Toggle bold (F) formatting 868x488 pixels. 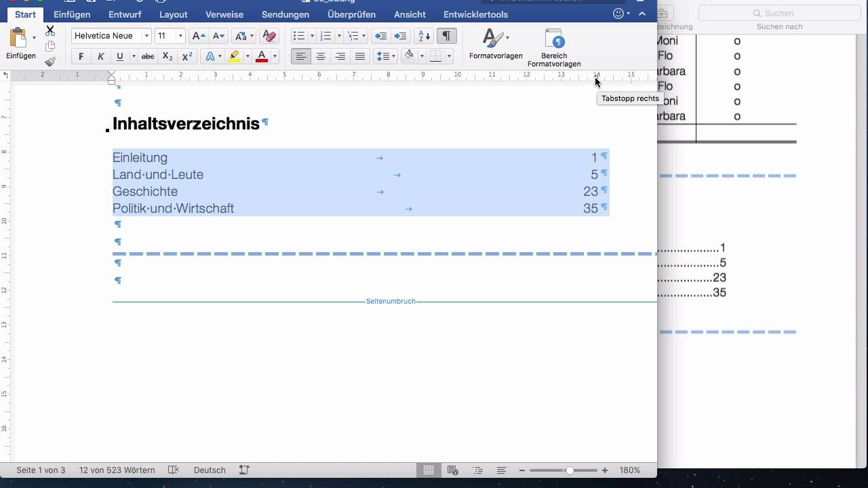81,56
